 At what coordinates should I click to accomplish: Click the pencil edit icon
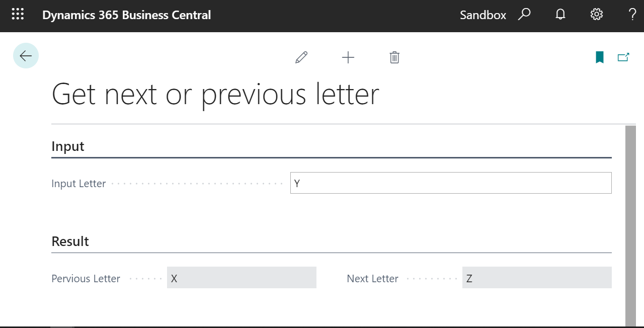[301, 57]
